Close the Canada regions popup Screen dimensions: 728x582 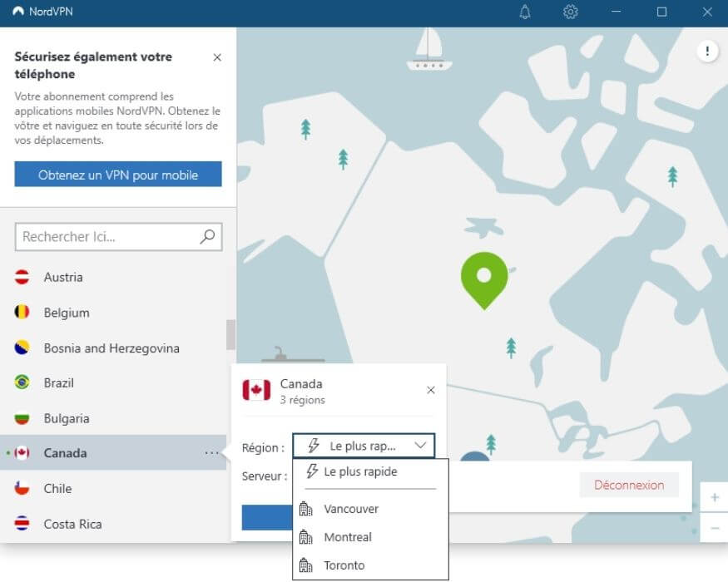(431, 390)
